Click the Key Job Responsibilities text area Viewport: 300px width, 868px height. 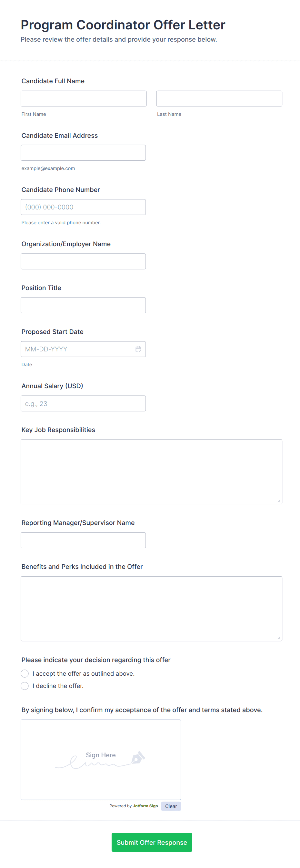click(151, 472)
